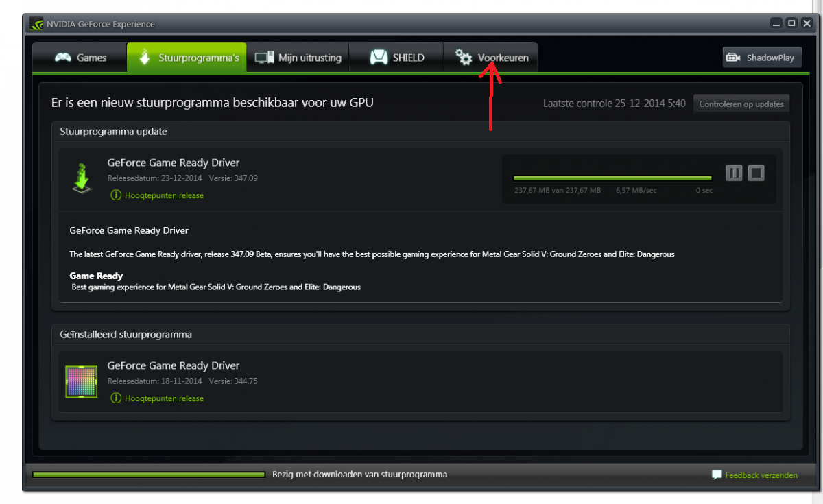Open the Voorkeuren tab

[491, 58]
